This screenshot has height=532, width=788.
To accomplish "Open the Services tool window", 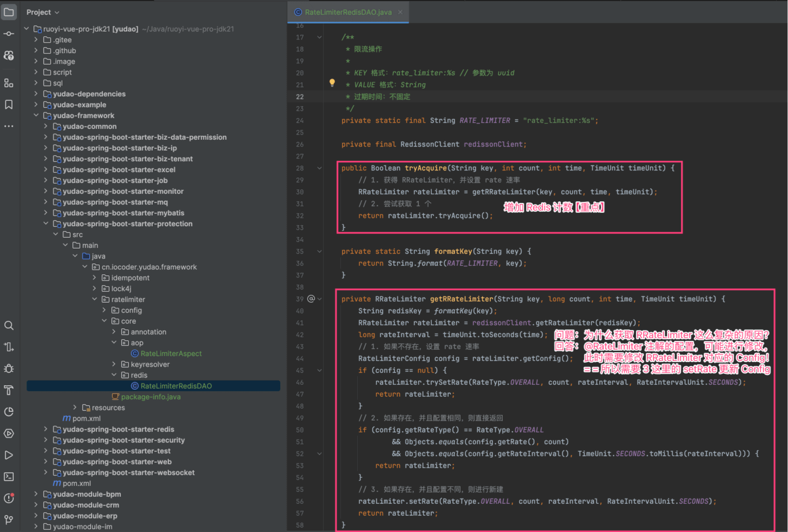I will (x=9, y=434).
